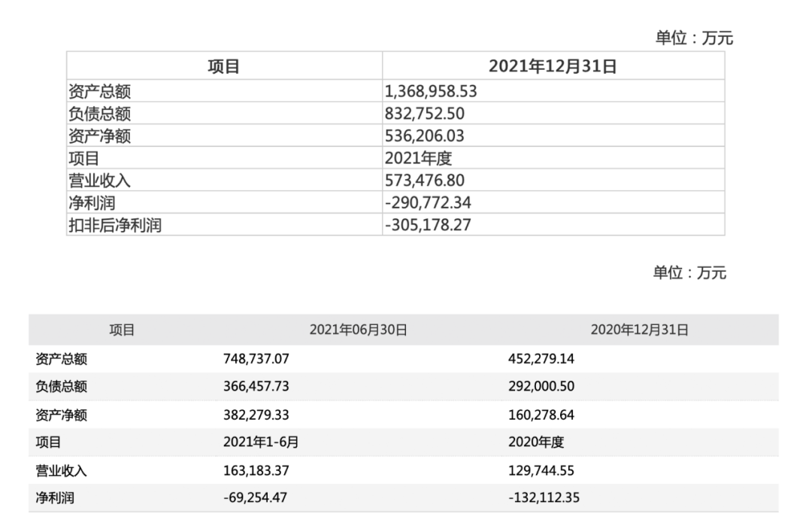
Task: Select the 扣非后净利润 row label
Action: coord(114,224)
